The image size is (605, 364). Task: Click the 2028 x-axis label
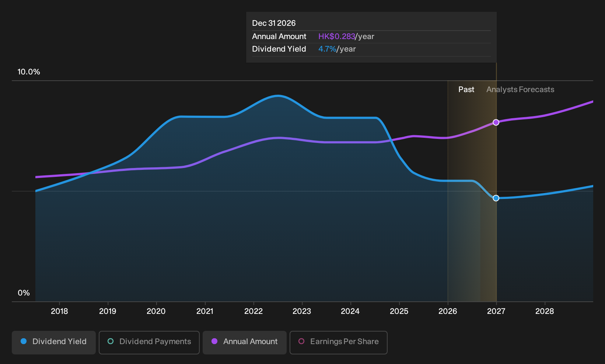545,311
